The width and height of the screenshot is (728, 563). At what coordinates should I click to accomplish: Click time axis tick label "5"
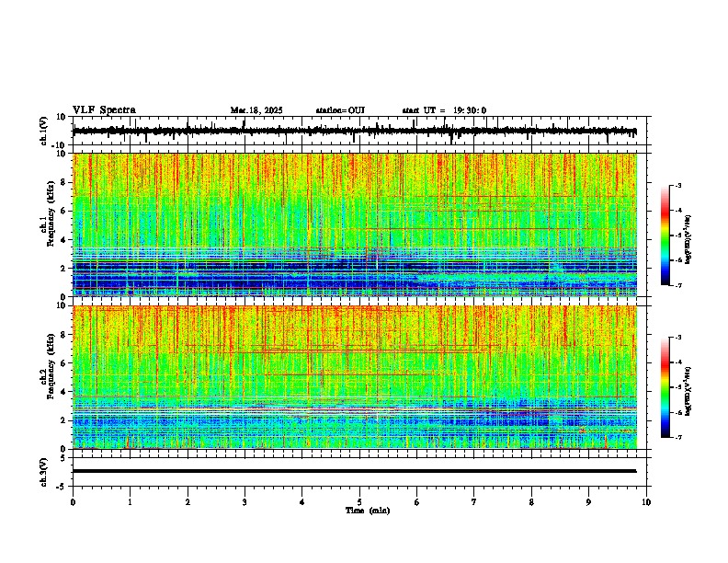359,502
